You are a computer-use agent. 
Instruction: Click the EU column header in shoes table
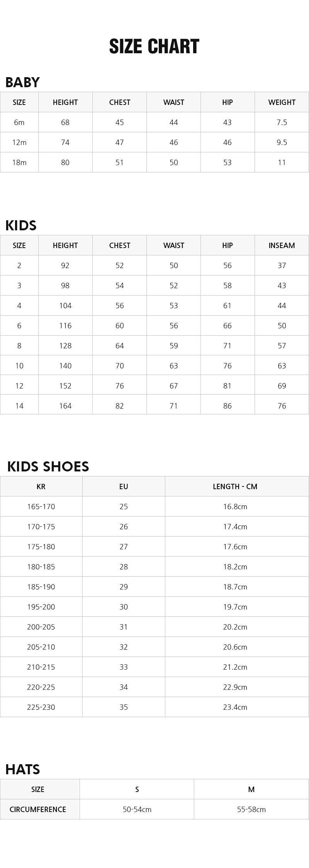pyautogui.click(x=124, y=486)
